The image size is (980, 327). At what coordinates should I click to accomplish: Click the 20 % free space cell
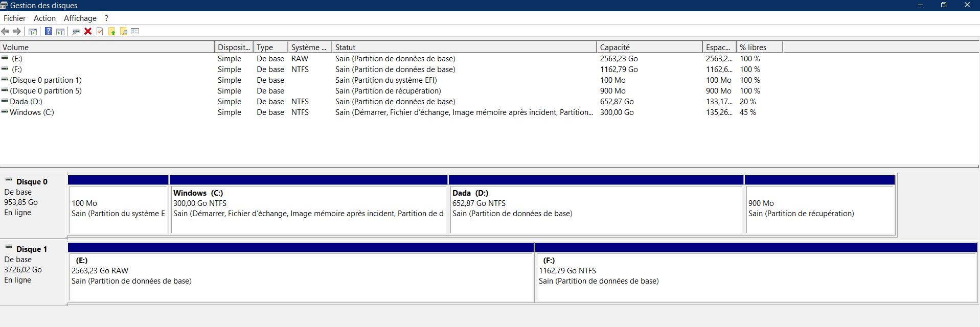click(748, 102)
